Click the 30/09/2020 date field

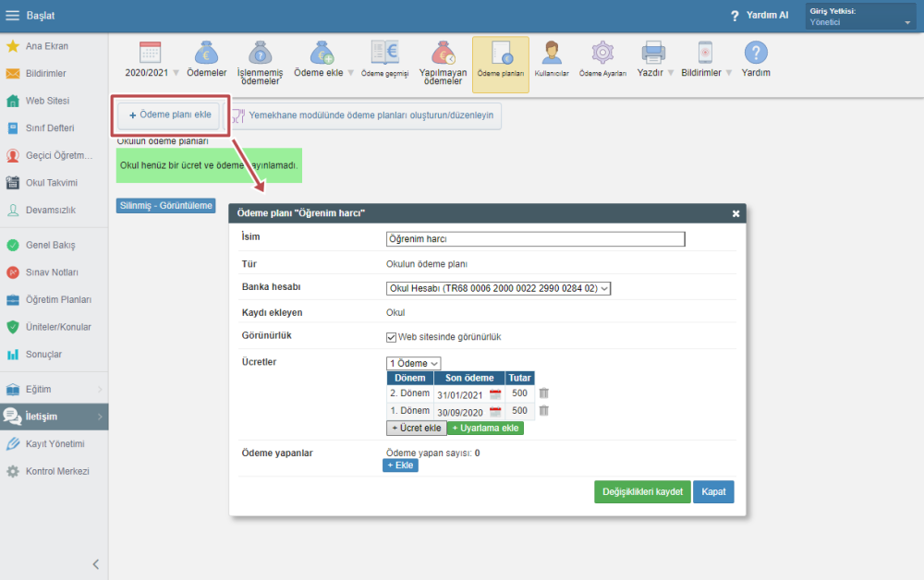460,413
